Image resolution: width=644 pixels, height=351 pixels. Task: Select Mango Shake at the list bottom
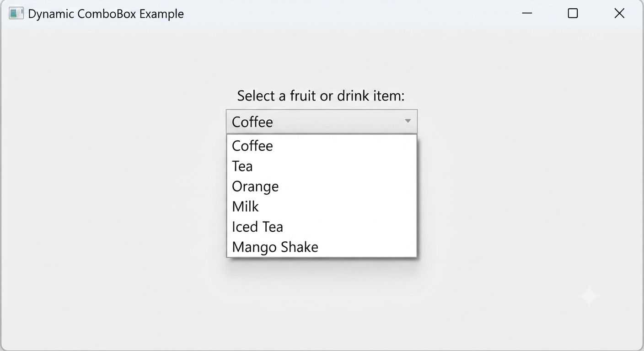point(322,247)
